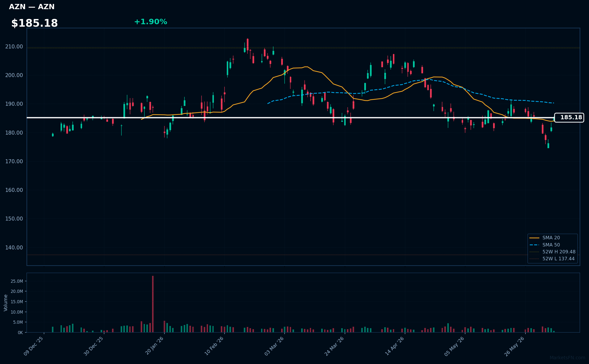Click the blue dashed SMA 50 legend sample

534,245
